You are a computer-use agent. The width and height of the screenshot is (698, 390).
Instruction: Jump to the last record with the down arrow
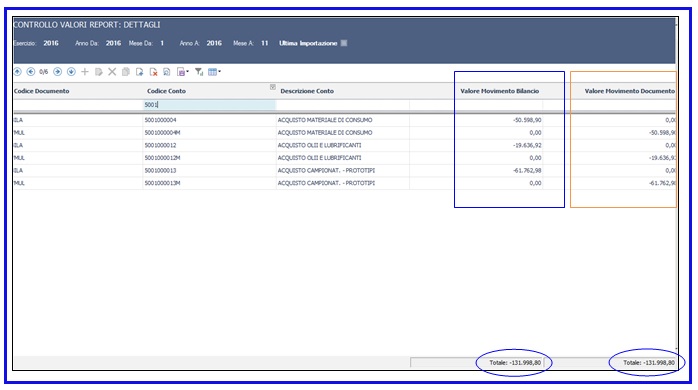[x=71, y=72]
